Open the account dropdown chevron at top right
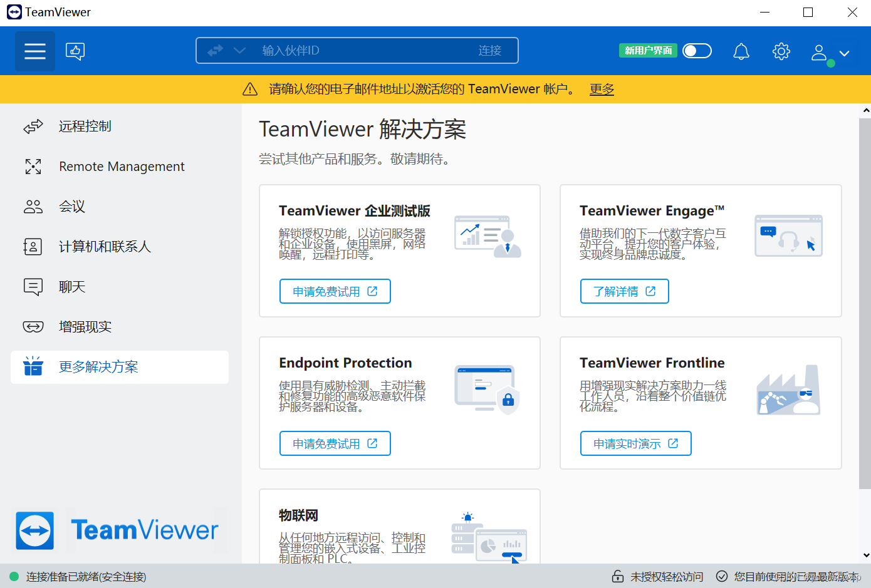The height and width of the screenshot is (588, 871). 844,53
